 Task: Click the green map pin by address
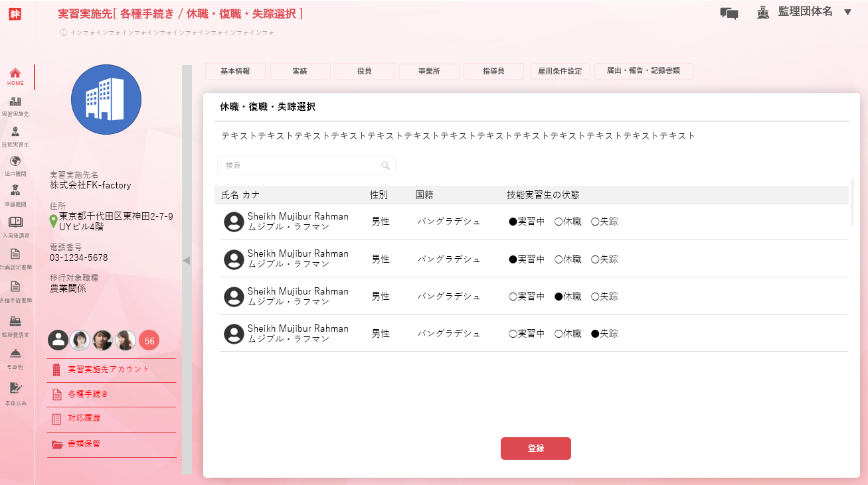point(53,221)
